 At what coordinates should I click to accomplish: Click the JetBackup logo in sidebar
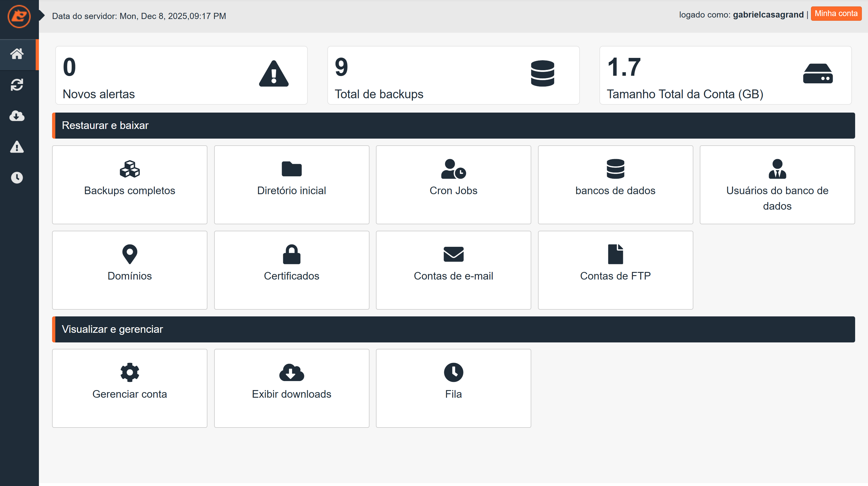[x=19, y=16]
